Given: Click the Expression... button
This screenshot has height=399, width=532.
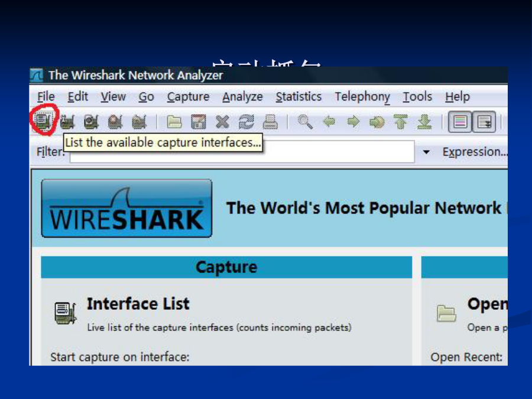Looking at the screenshot, I should [475, 152].
